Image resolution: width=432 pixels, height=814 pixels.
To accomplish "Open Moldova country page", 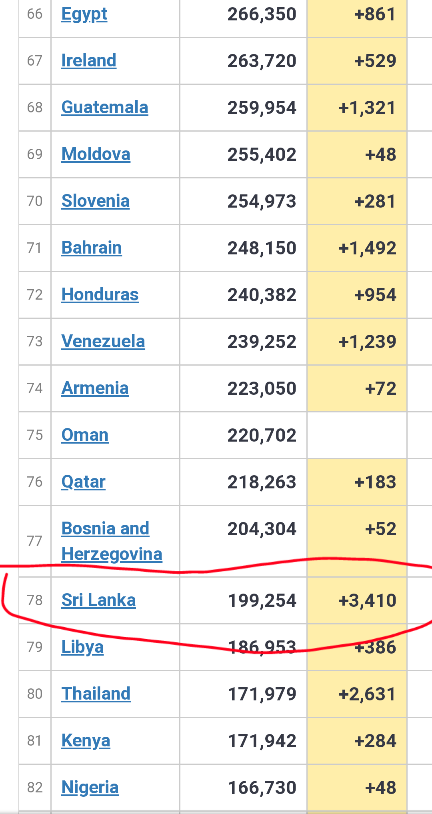I will 96,154.
